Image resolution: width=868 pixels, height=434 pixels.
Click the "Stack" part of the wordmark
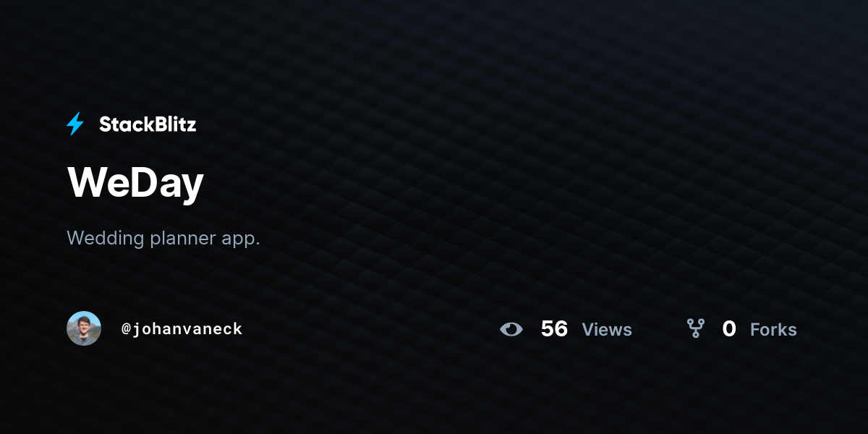tap(122, 124)
